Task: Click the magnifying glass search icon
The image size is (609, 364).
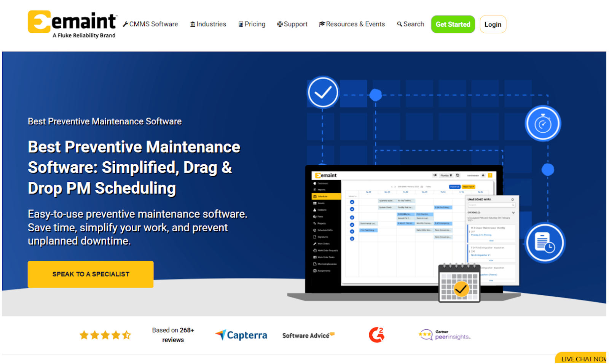Action: (x=400, y=24)
